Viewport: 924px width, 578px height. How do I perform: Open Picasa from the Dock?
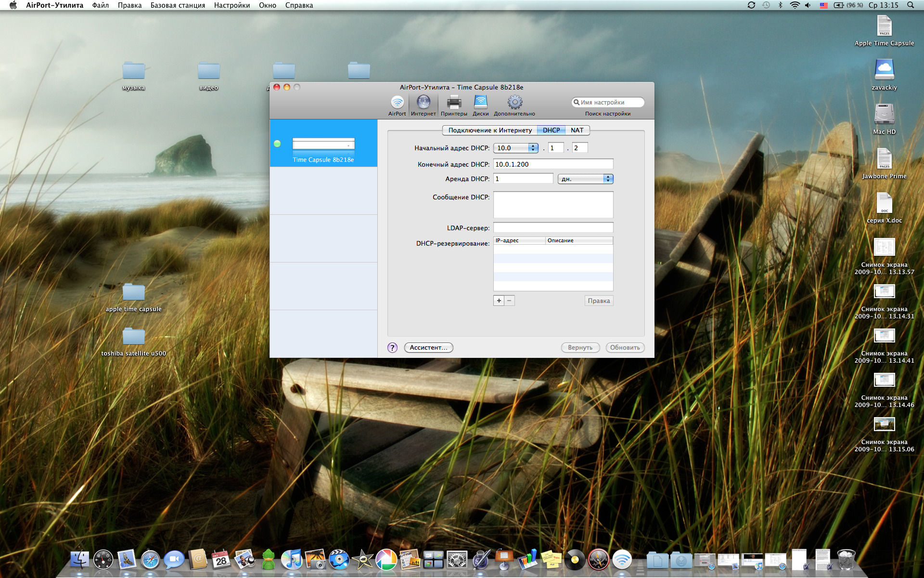click(386, 560)
